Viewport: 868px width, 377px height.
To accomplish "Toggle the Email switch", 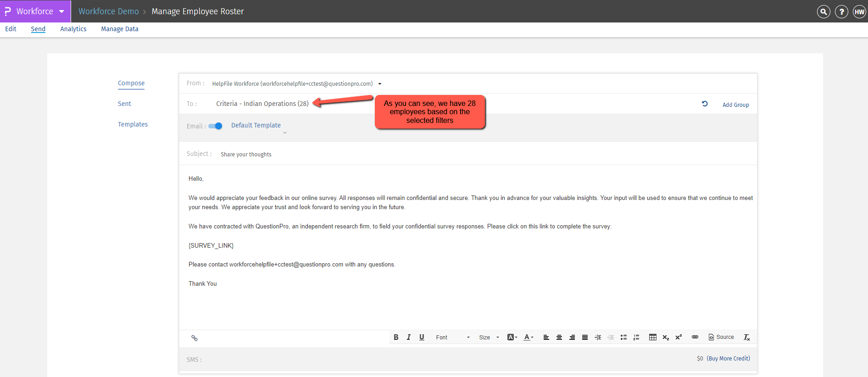I will pyautogui.click(x=215, y=126).
